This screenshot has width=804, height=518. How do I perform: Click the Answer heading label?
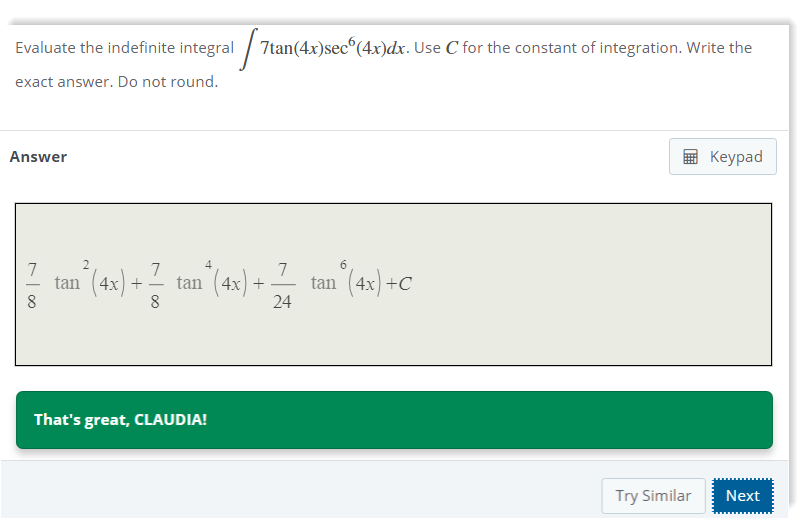(x=38, y=157)
